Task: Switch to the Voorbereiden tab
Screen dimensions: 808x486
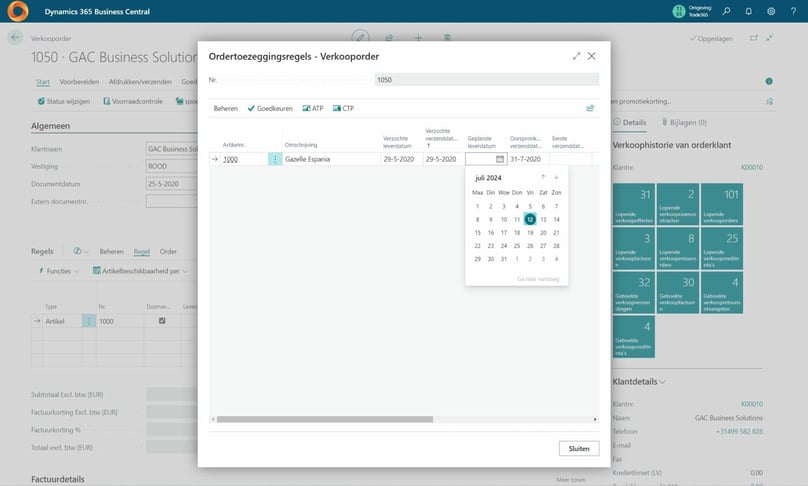Action: [x=79, y=82]
